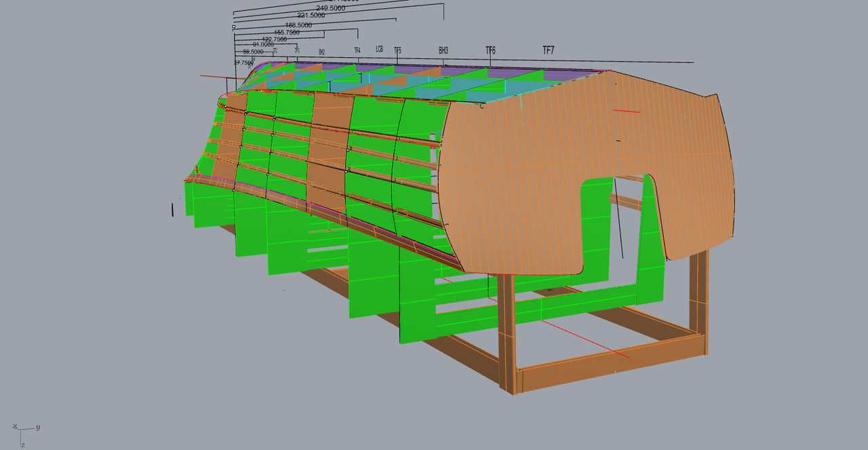Select the BH3 bulkhead label

443,50
